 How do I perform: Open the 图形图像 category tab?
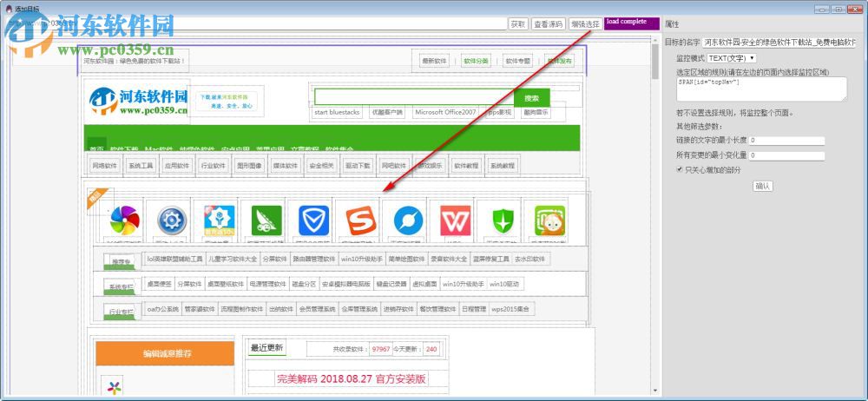click(248, 166)
